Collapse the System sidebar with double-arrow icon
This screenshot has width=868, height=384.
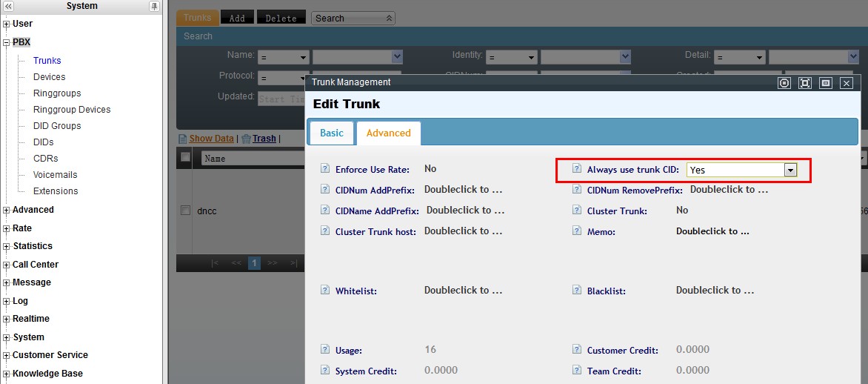pyautogui.click(x=8, y=6)
